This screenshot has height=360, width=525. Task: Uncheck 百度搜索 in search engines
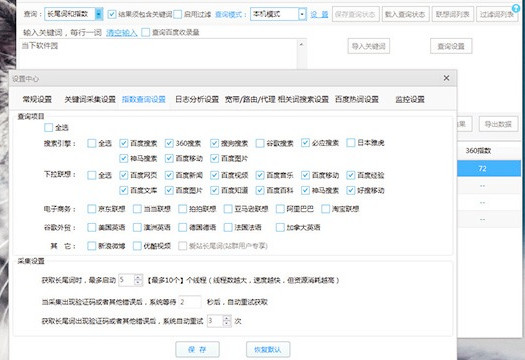[124, 143]
